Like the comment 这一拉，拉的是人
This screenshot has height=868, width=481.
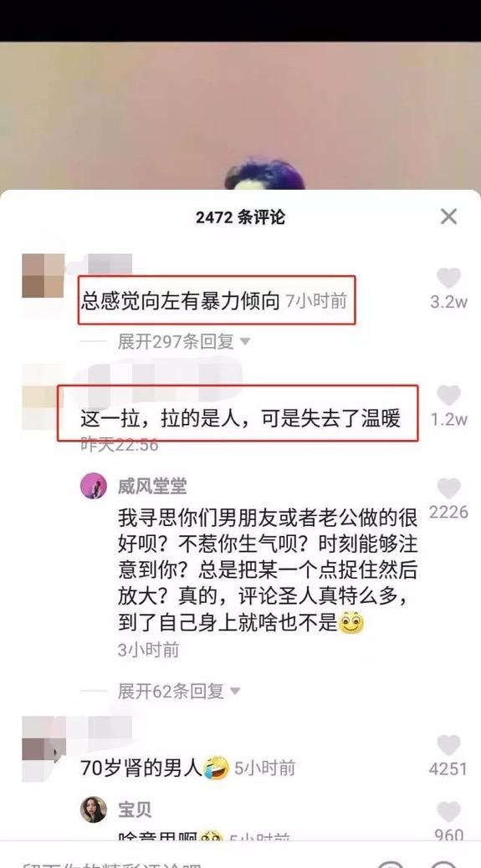pyautogui.click(x=448, y=396)
